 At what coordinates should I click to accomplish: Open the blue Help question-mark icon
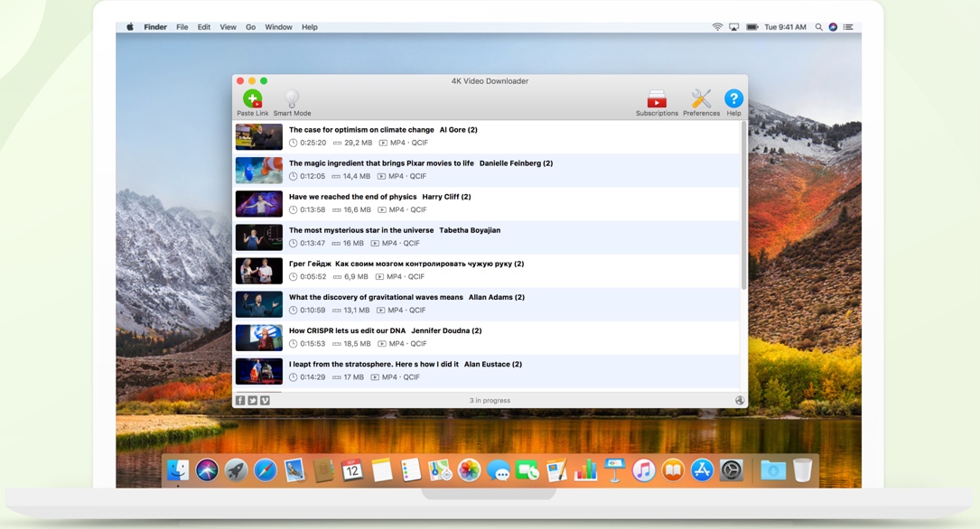[733, 98]
